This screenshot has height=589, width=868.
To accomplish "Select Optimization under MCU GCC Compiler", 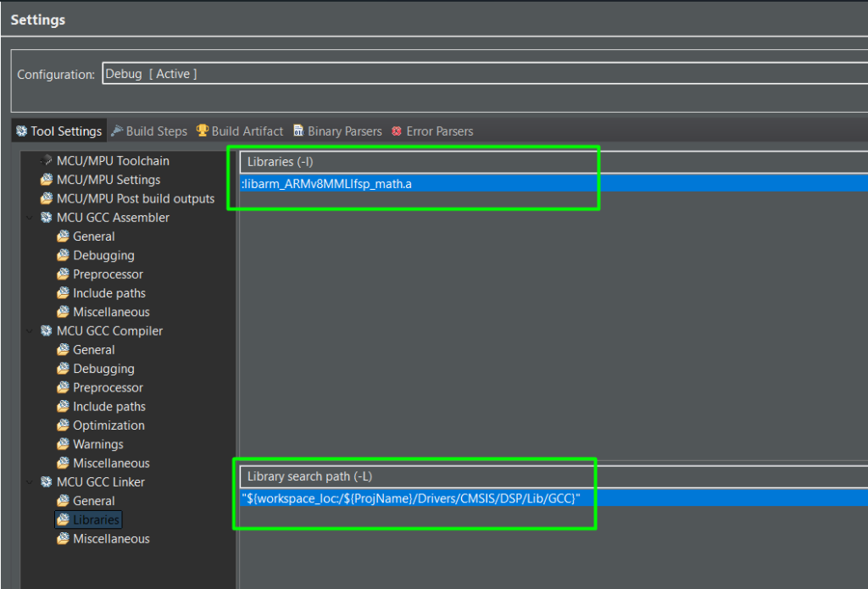I will point(108,425).
